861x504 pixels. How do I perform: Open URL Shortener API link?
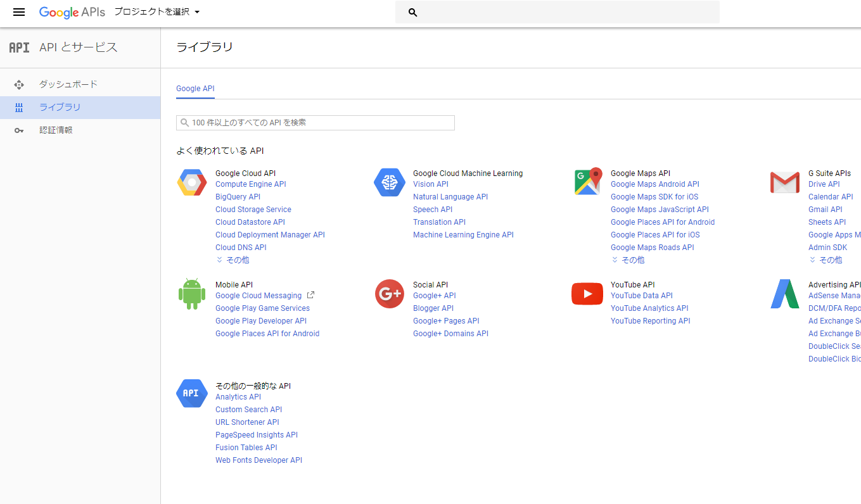(247, 422)
